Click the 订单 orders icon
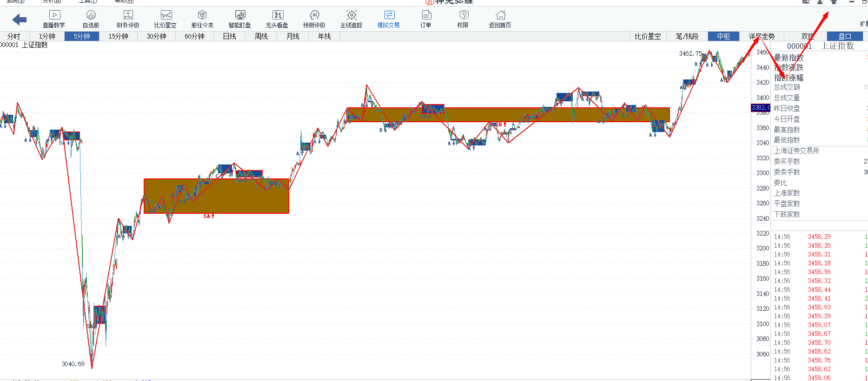This screenshot has height=381, width=868. pyautogui.click(x=426, y=19)
